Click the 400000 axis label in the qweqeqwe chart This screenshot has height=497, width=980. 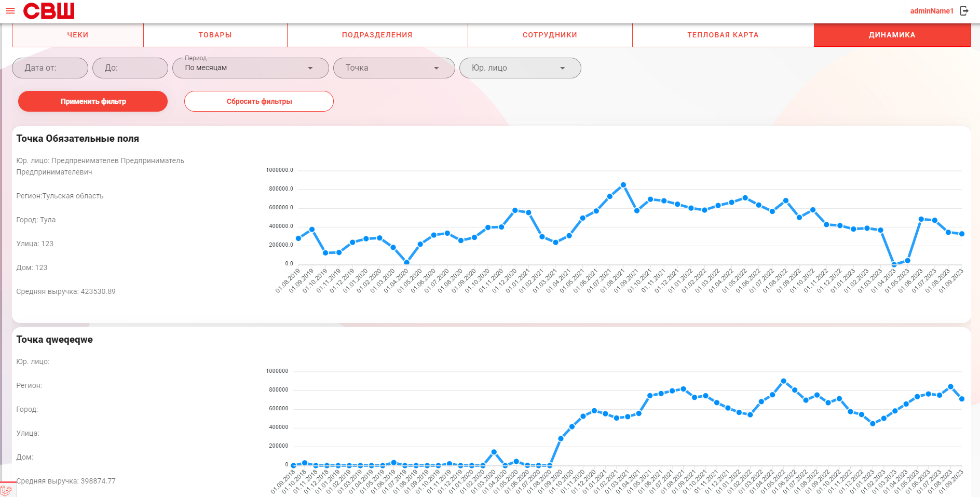coord(278,427)
